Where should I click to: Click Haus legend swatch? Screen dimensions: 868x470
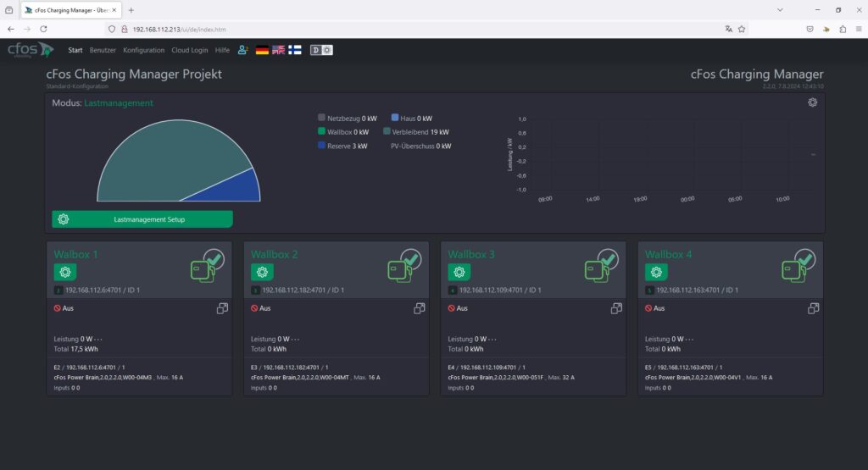click(395, 117)
